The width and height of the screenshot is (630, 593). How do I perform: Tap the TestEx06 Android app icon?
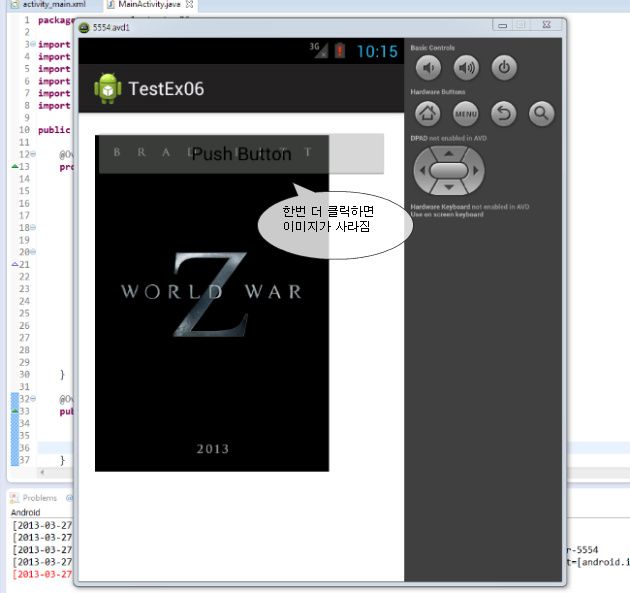[x=107, y=88]
